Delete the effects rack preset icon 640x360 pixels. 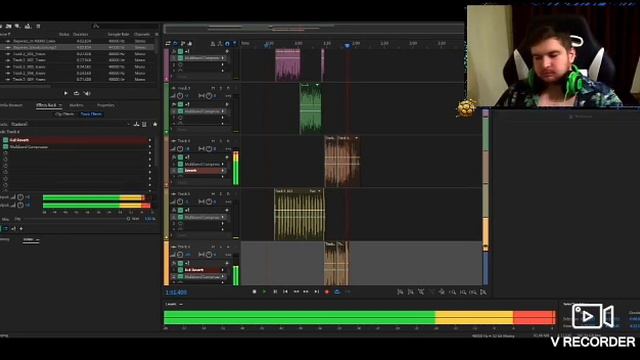pyautogui.click(x=144, y=124)
